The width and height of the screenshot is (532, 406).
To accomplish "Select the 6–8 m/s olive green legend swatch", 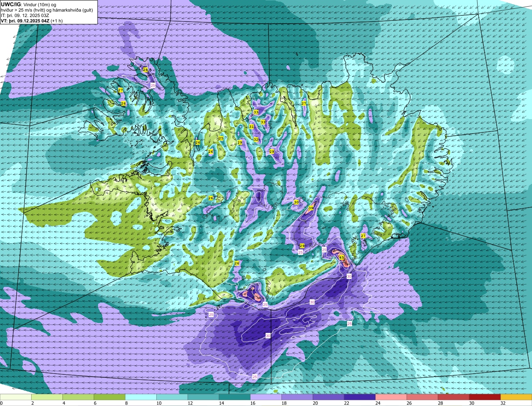I will 110,397.
